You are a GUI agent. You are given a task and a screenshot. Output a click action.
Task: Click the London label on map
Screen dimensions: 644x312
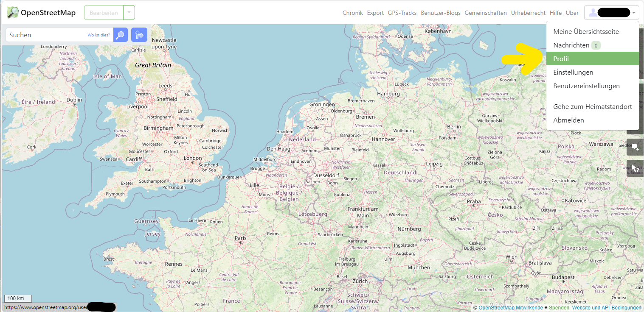pyautogui.click(x=193, y=158)
